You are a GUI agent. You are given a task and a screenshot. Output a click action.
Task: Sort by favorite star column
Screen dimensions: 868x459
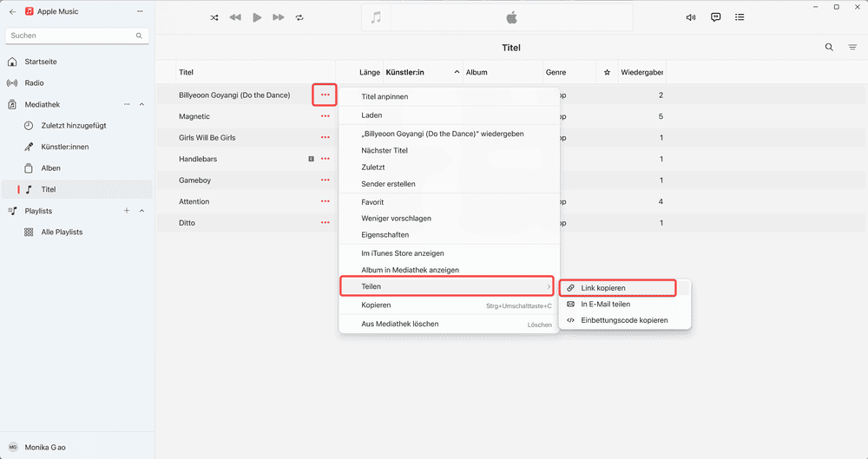607,73
